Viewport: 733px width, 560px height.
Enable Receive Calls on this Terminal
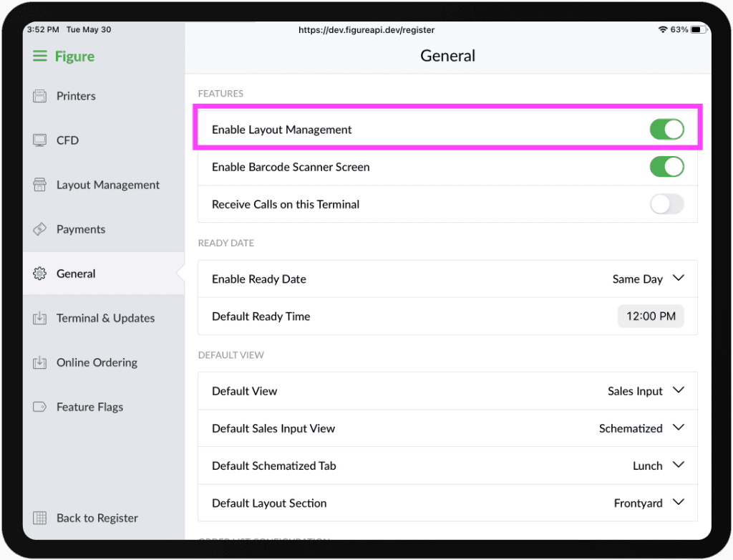click(x=666, y=204)
